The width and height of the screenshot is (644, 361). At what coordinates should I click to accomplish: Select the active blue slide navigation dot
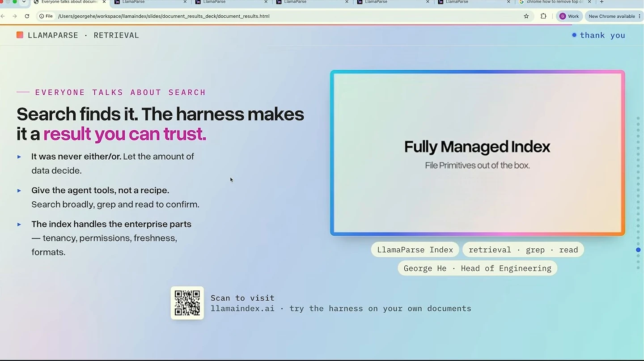pos(638,250)
